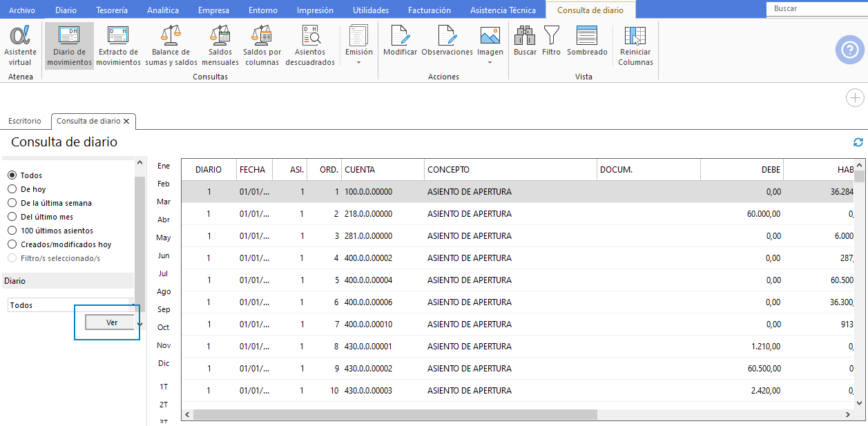Image resolution: width=868 pixels, height=426 pixels.
Task: Jump to month Jun
Action: [x=164, y=255]
